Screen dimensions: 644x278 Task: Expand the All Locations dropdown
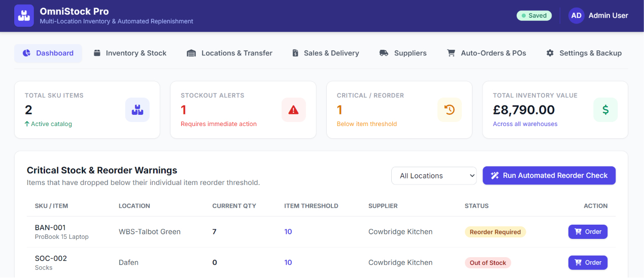434,176
